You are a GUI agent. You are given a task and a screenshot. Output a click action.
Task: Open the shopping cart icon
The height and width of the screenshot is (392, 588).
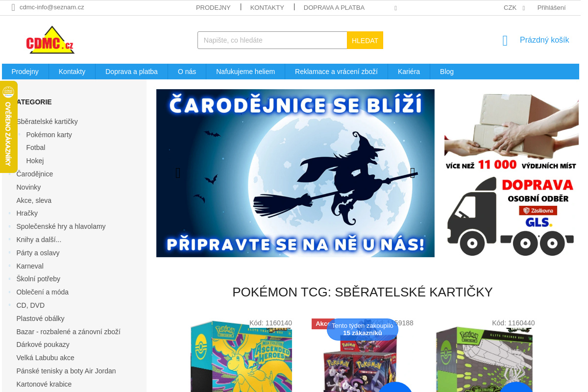click(x=505, y=41)
